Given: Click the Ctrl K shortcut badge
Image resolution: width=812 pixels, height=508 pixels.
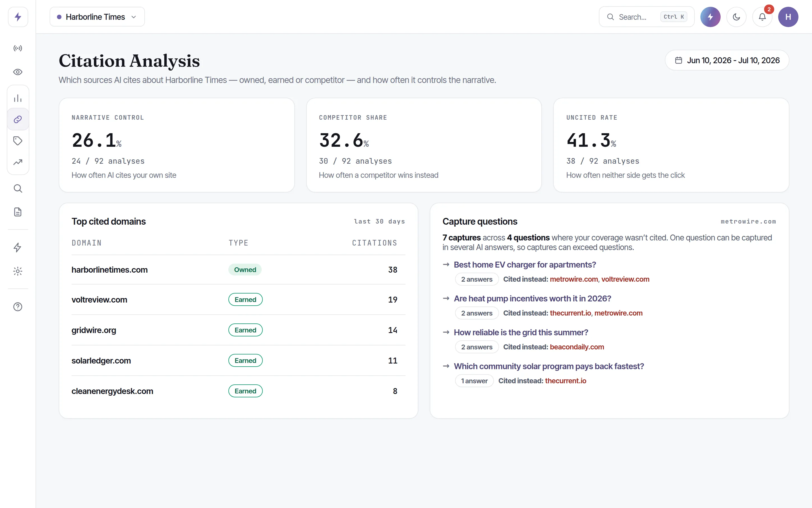Looking at the screenshot, I should pyautogui.click(x=674, y=17).
